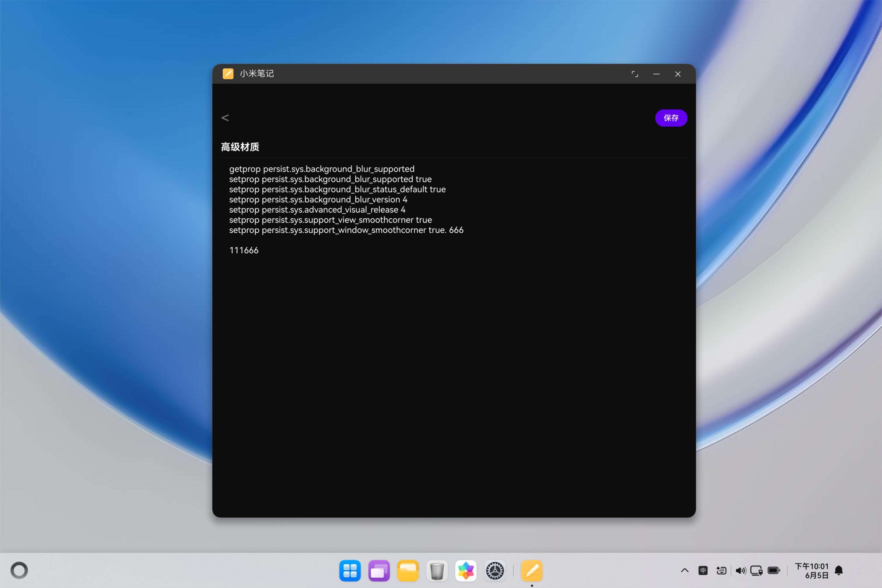Image resolution: width=882 pixels, height=588 pixels.
Task: Launch the colorful gallery app in dock
Action: [466, 570]
